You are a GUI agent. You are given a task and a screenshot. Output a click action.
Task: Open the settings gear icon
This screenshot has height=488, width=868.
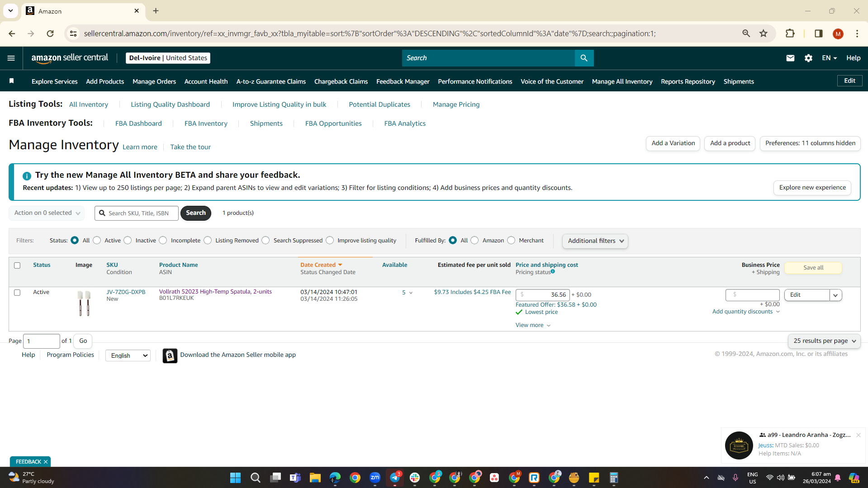808,58
